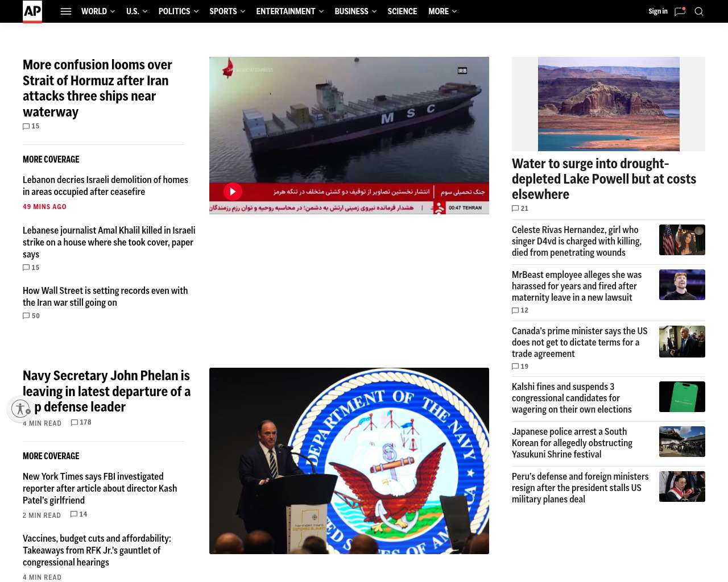Go to the Science section
Viewport: 728px width, 582px height.
[x=402, y=11]
